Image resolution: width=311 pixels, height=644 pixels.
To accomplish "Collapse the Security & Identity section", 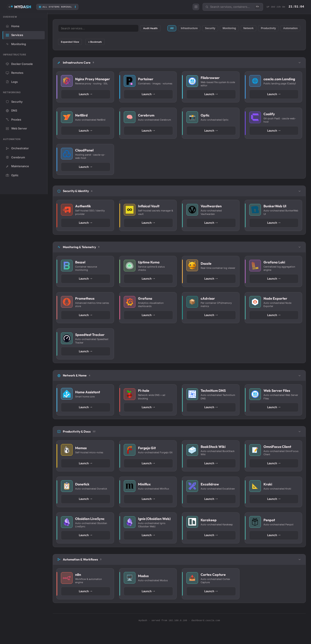I will click(300, 191).
